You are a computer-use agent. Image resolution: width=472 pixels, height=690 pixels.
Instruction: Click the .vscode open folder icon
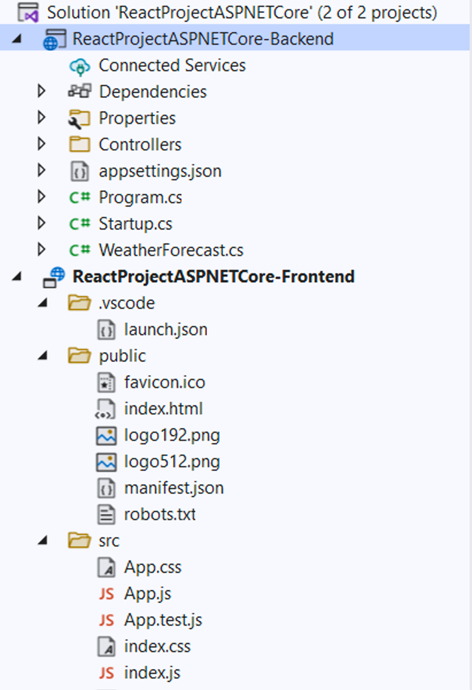[80, 303]
